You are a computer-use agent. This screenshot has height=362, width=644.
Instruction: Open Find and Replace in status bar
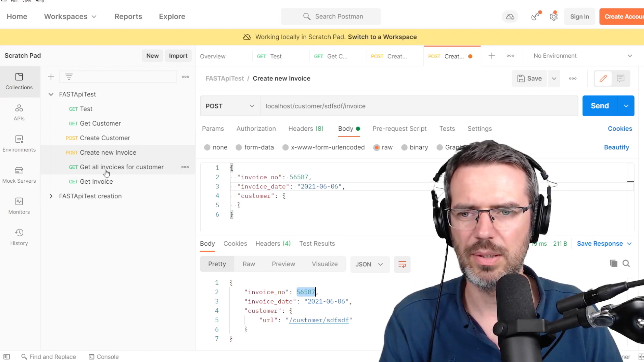click(49, 357)
